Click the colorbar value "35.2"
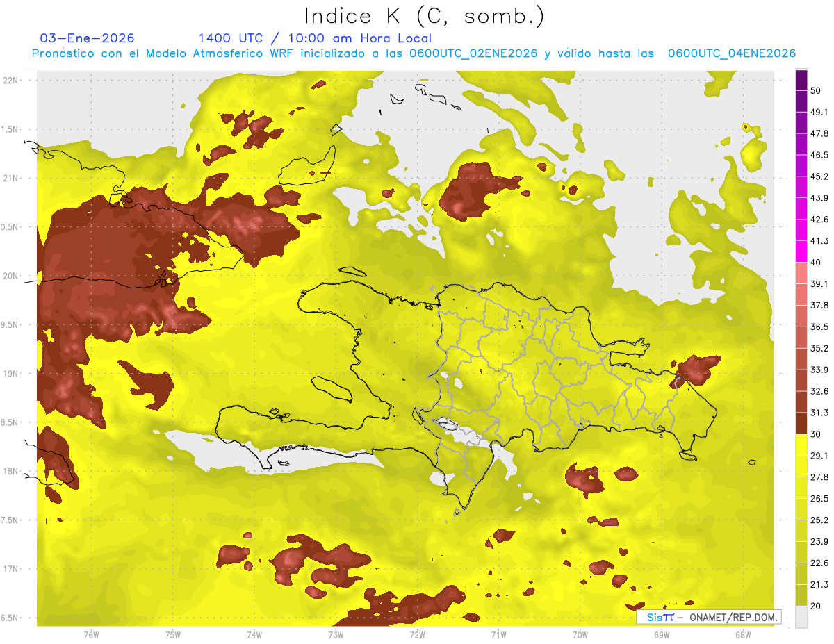Image resolution: width=834 pixels, height=644 pixels. [x=819, y=348]
